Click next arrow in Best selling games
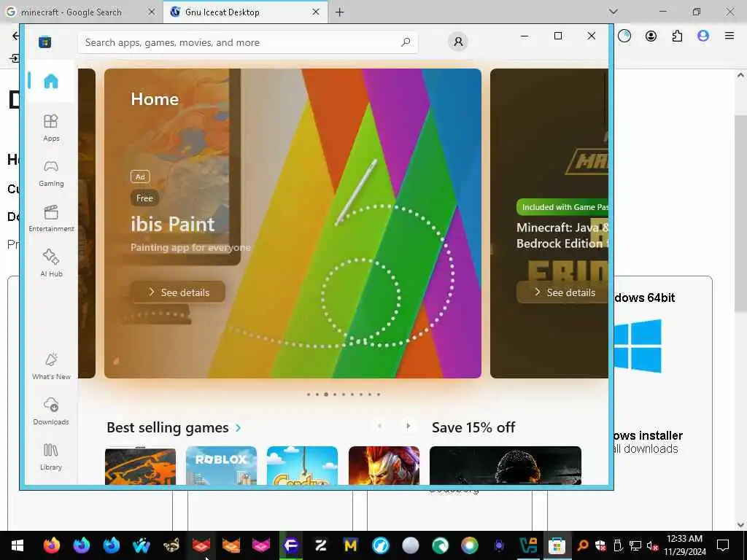The width and height of the screenshot is (747, 560). (x=408, y=426)
